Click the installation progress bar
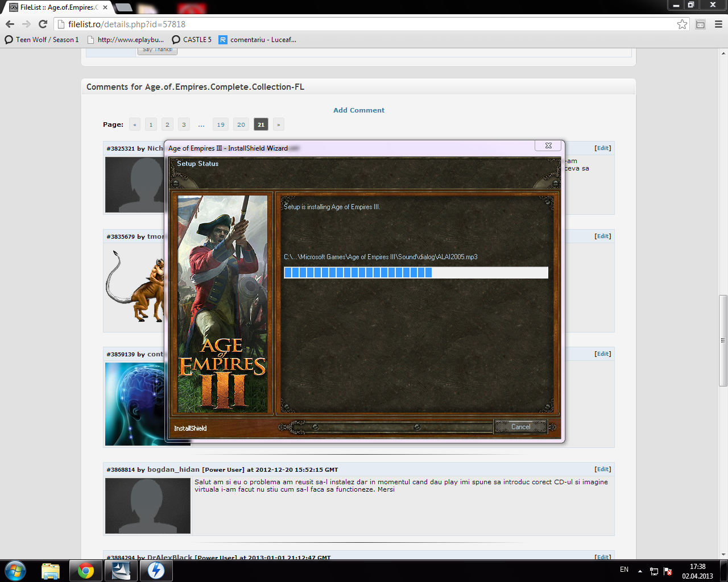The width and height of the screenshot is (728, 582). [416, 272]
